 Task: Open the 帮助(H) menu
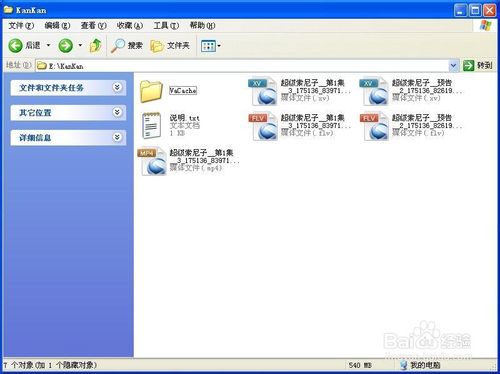pos(202,25)
